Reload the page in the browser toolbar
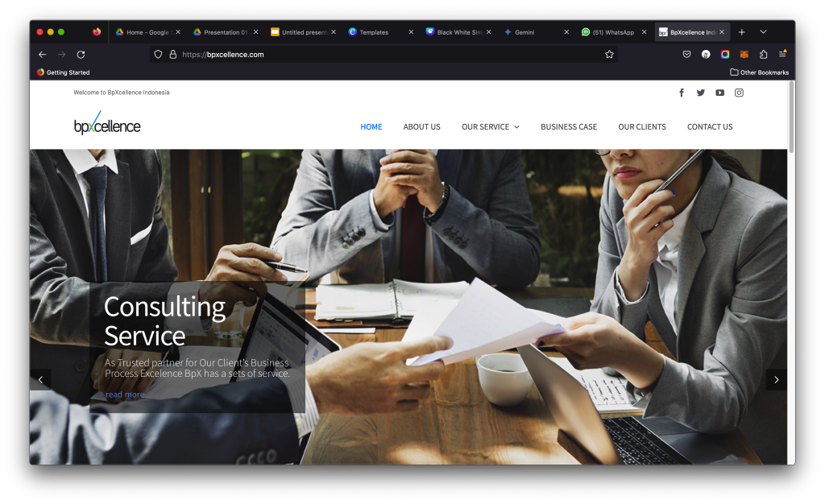This screenshot has width=825, height=504. click(81, 54)
